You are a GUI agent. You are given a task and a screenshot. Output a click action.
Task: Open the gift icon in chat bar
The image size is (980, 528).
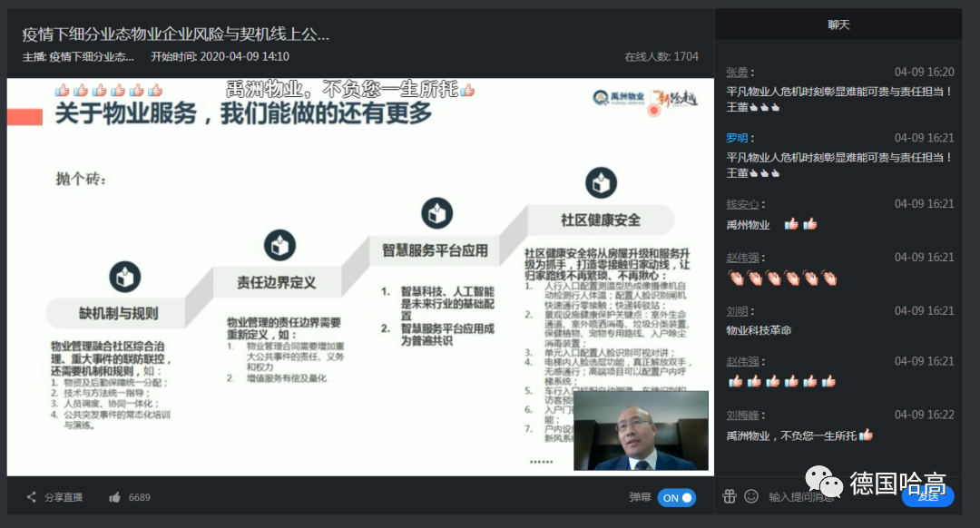click(730, 497)
